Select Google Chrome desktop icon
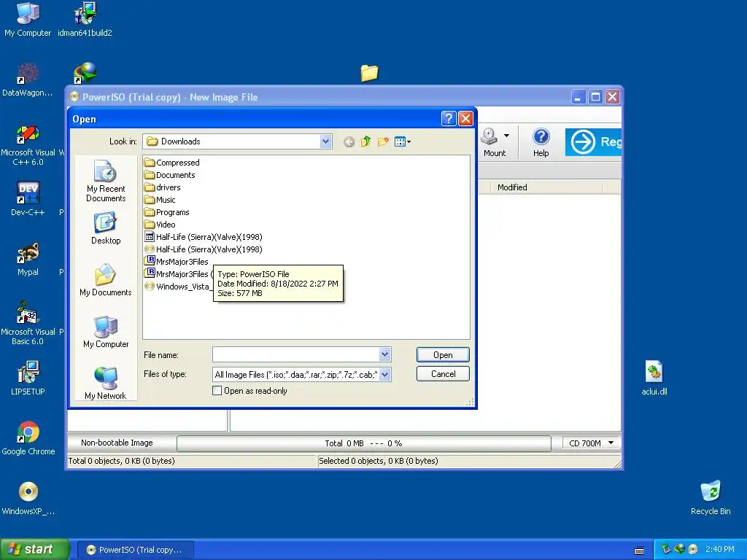Viewport: 747px width, 560px height. [x=28, y=438]
